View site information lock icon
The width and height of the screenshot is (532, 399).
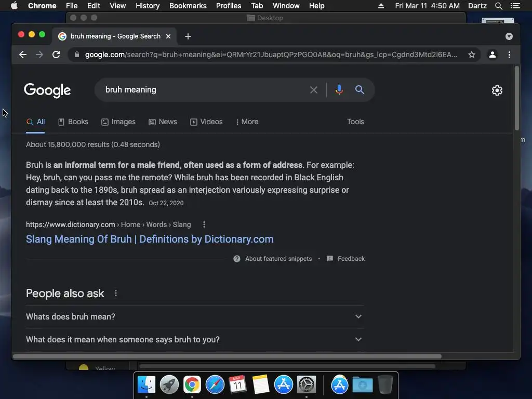(77, 55)
